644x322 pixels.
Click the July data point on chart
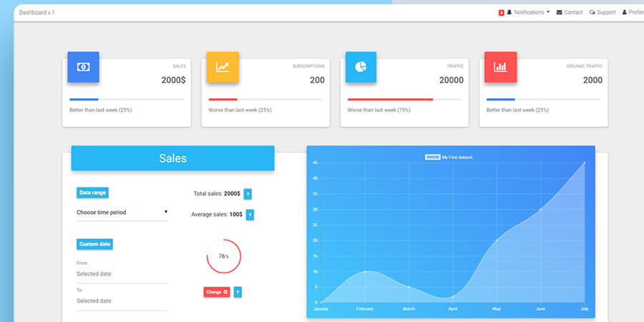click(585, 162)
